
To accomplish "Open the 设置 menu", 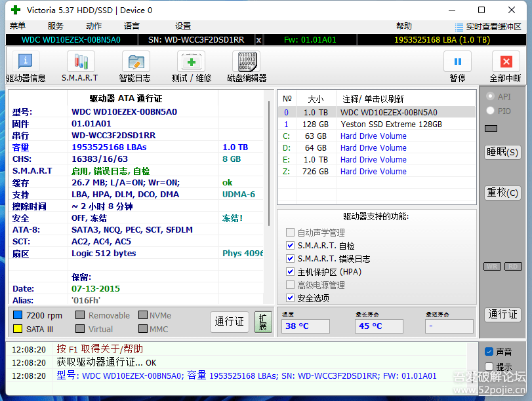I will (x=183, y=26).
